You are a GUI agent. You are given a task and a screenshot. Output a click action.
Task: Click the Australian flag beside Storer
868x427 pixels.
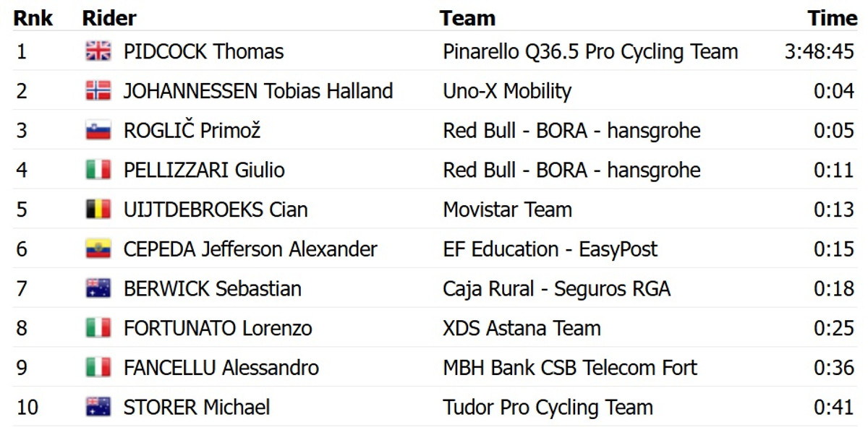98,407
